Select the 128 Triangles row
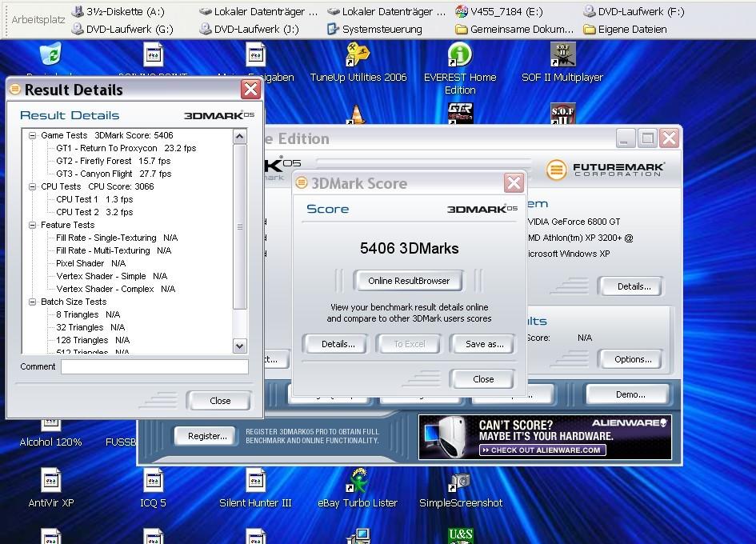The height and width of the screenshot is (544, 756). tap(93, 341)
